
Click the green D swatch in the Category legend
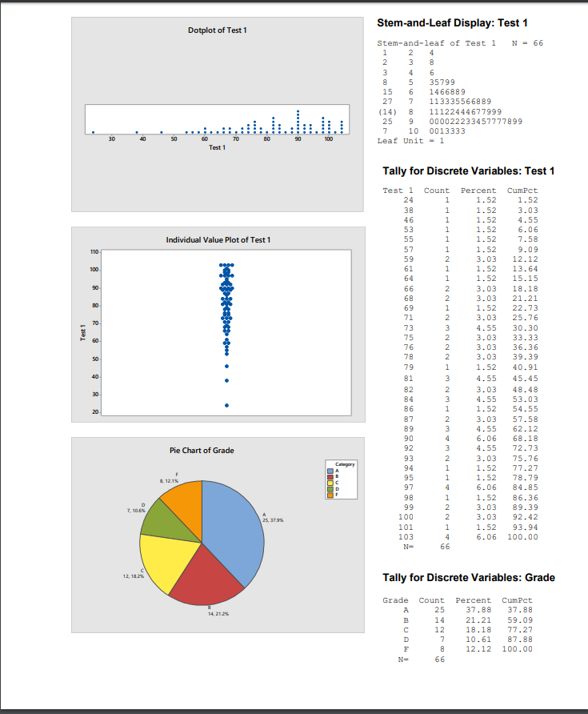pos(330,489)
